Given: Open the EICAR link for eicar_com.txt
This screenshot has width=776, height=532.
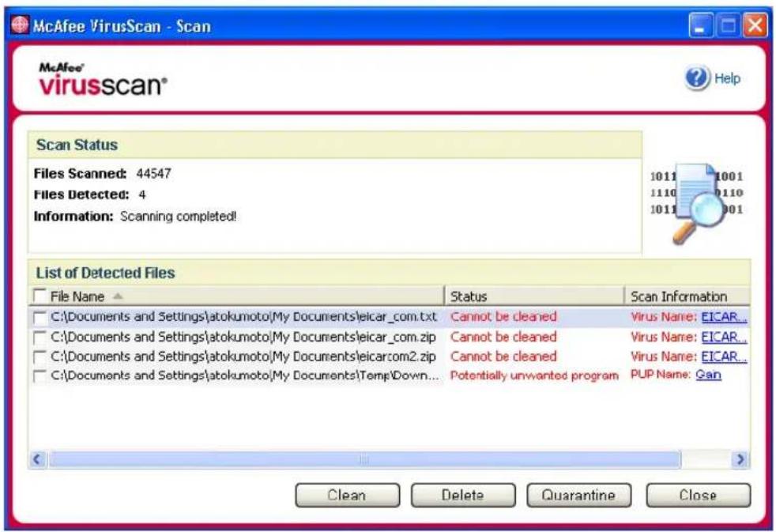Looking at the screenshot, I should coord(724,317).
